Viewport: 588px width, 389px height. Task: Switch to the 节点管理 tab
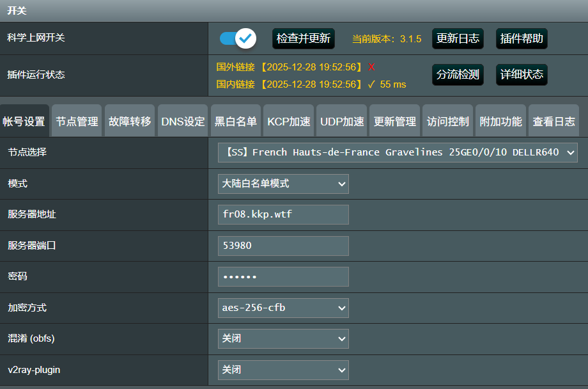coord(77,122)
